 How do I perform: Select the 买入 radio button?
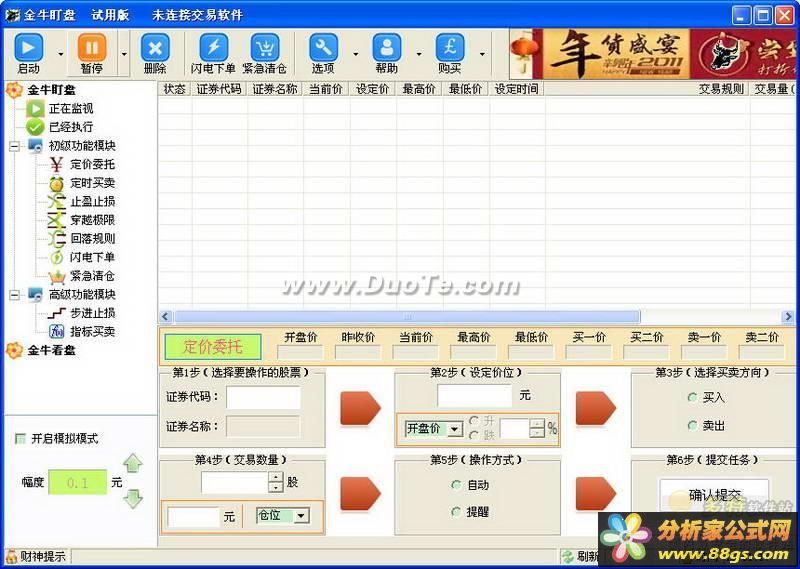click(x=692, y=397)
